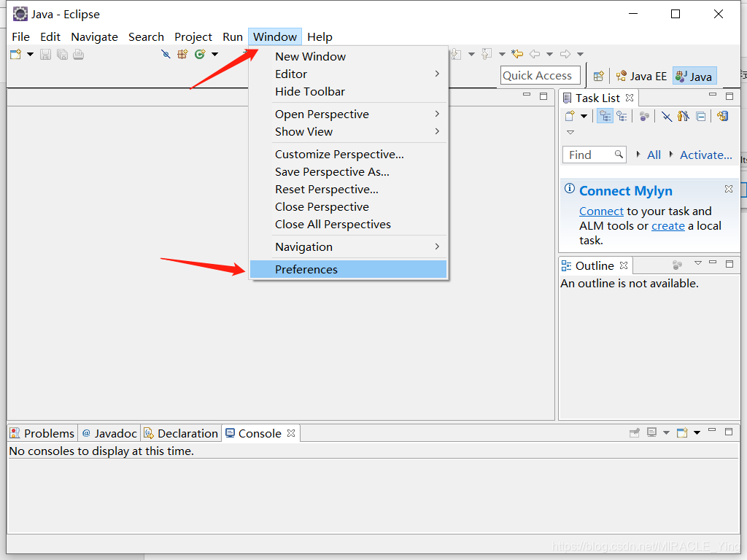The height and width of the screenshot is (560, 747).
Task: Toggle the Task List Scheduled presentation
Action: (622, 116)
